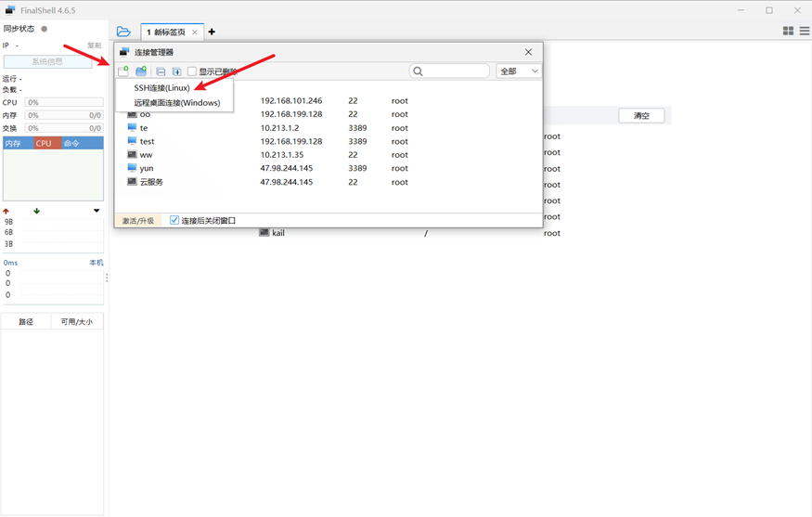Open the 全部 filter dropdown

[x=519, y=71]
